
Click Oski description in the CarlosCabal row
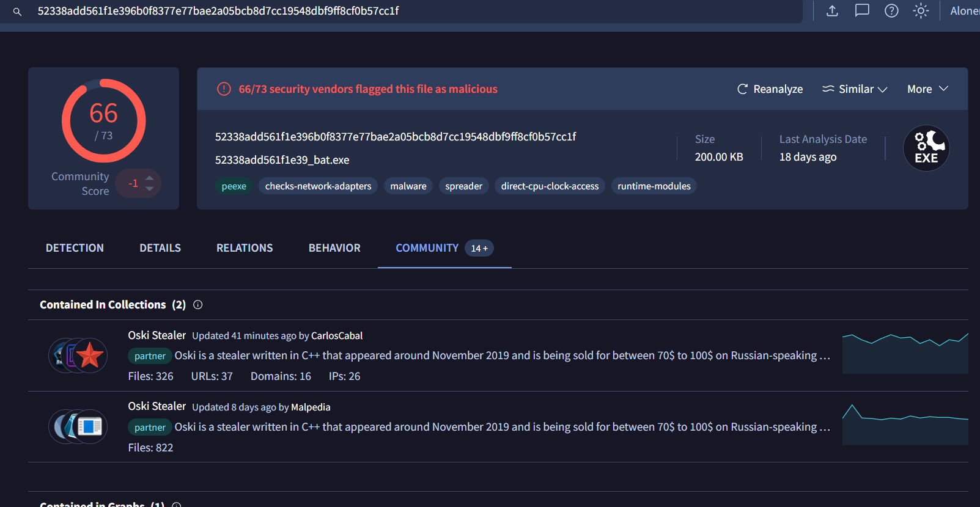pos(503,356)
